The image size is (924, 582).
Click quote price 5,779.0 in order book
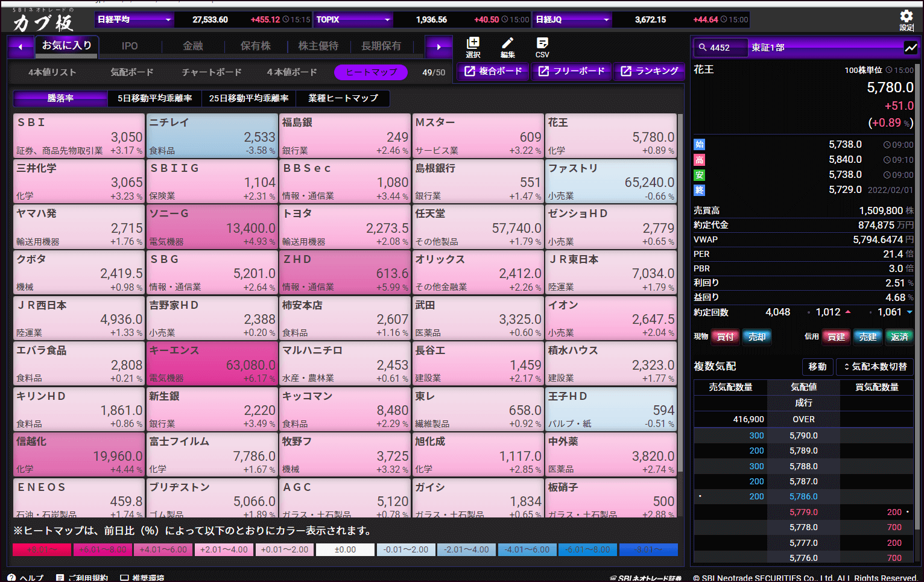click(x=803, y=512)
